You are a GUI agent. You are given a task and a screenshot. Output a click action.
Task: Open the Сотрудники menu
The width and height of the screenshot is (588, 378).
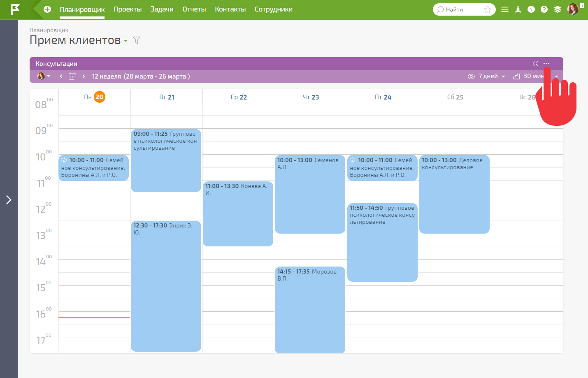click(x=274, y=9)
